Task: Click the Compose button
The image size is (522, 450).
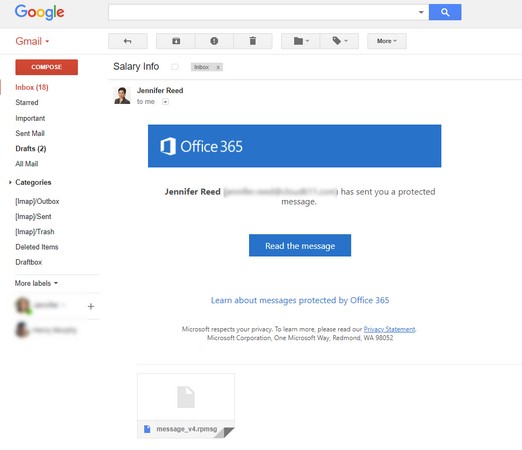Action: (x=47, y=67)
